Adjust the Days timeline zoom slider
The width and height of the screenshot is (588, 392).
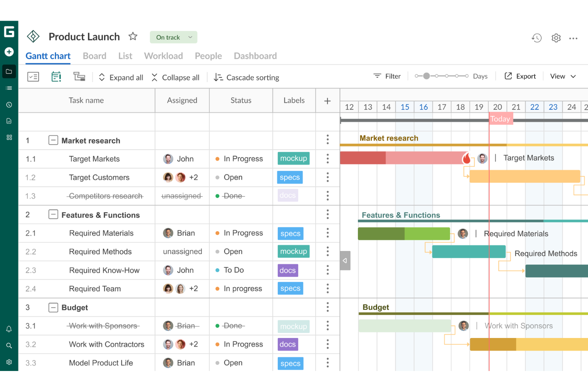tap(426, 75)
